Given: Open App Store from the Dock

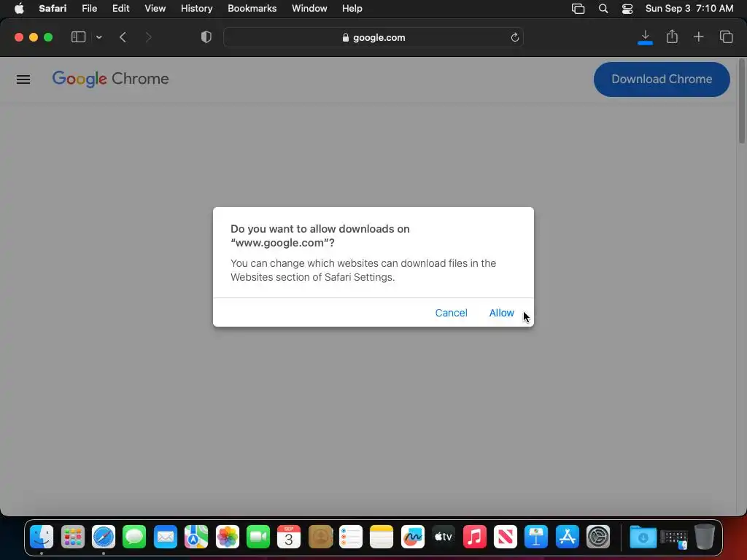Looking at the screenshot, I should tap(567, 537).
